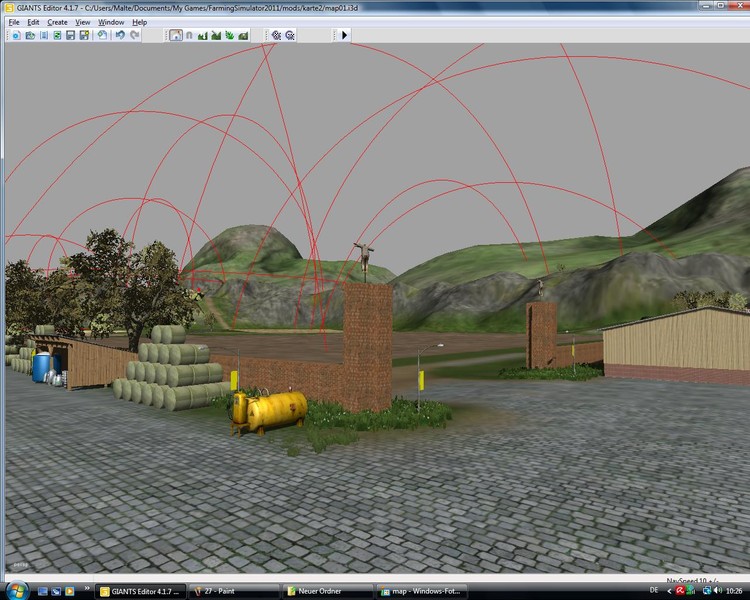Click the 10:26 taskbar clock
The image size is (750, 600).
tap(734, 591)
